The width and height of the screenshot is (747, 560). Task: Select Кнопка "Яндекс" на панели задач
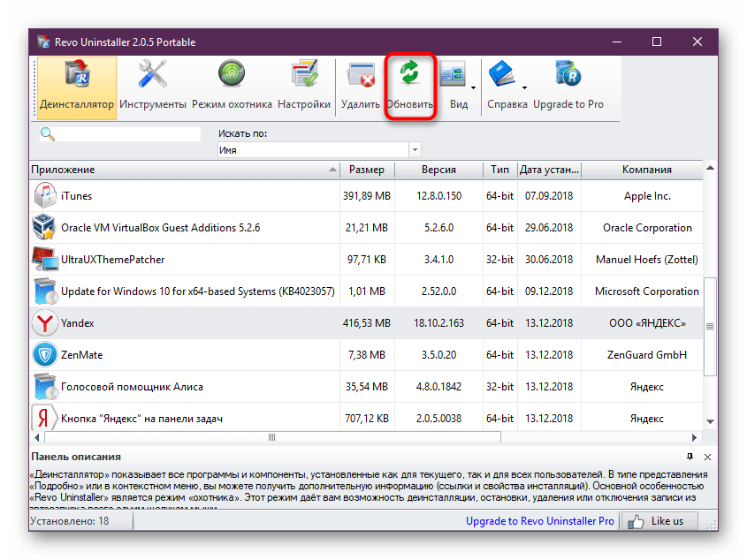(x=141, y=419)
